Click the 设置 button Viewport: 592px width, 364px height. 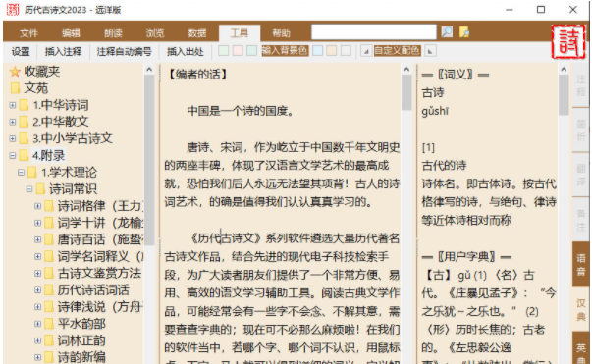(x=21, y=51)
